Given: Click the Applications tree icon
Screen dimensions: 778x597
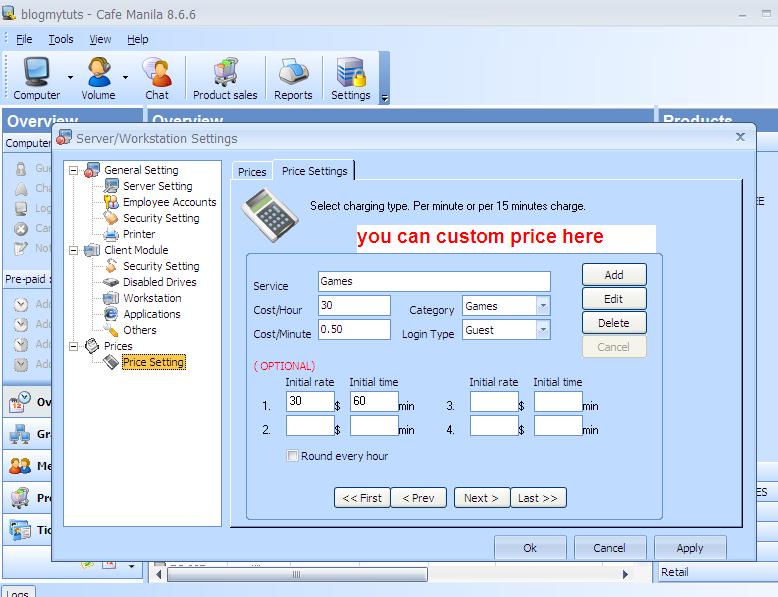Looking at the screenshot, I should point(111,314).
